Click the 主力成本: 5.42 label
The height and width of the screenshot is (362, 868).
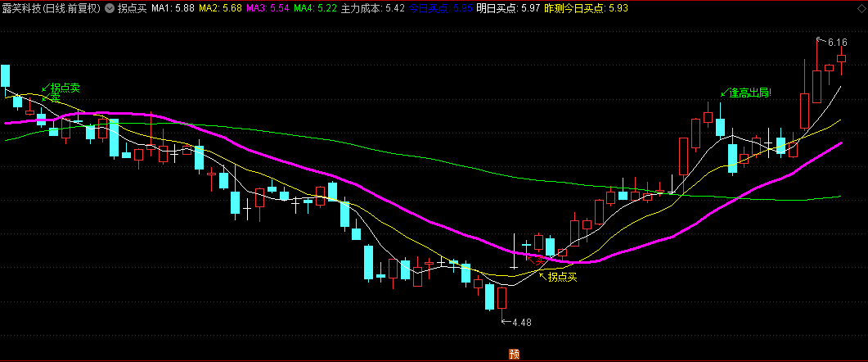[373, 9]
